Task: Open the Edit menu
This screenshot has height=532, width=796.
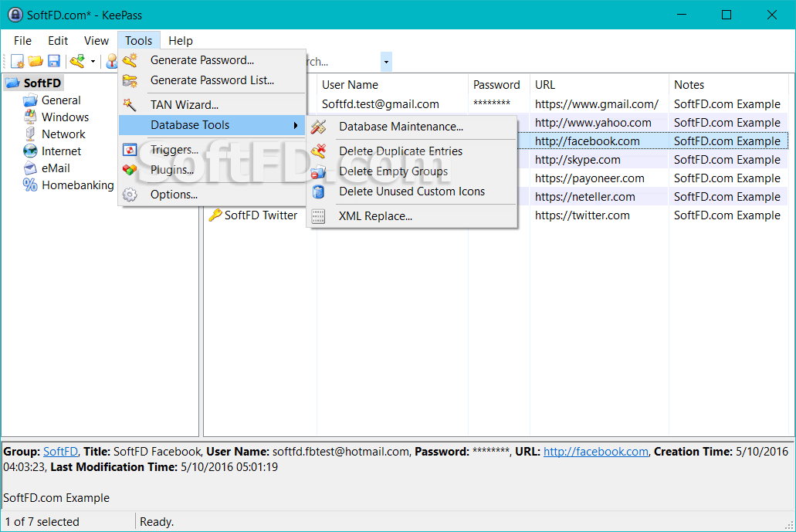Action: [58, 41]
